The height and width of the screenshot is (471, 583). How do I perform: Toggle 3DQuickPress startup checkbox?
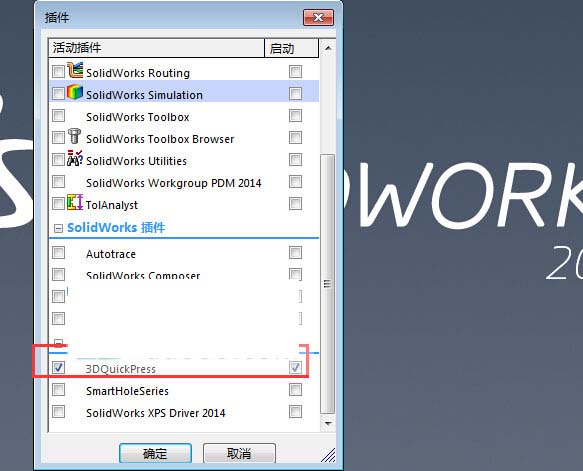[295, 368]
